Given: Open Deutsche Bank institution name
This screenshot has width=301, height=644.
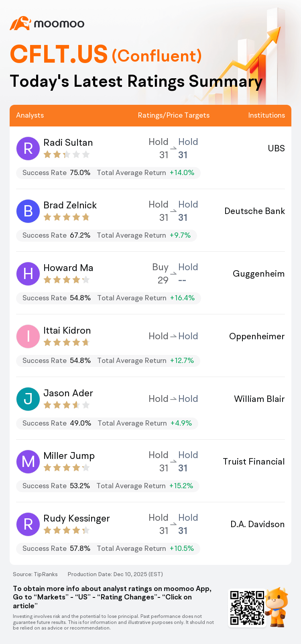Looking at the screenshot, I should [x=254, y=211].
